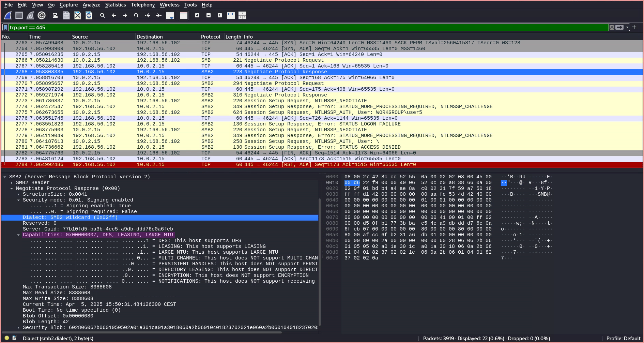Add a display filter button with plus
The image size is (644, 343).
click(x=634, y=27)
